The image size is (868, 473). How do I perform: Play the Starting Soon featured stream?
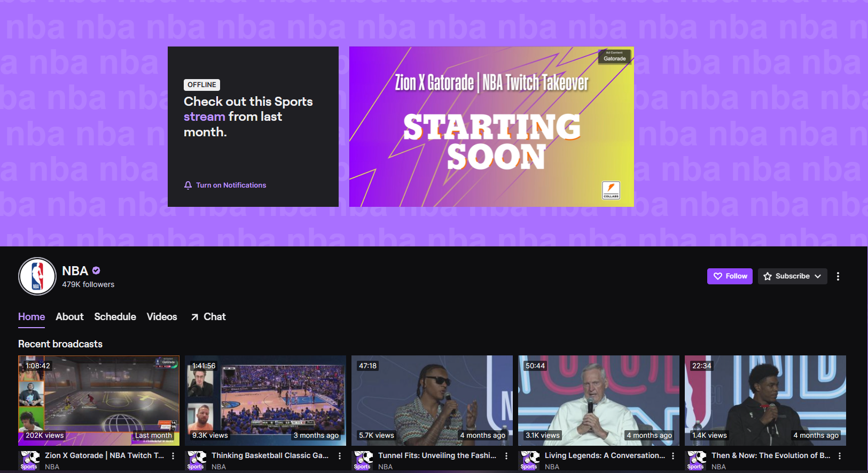tap(491, 127)
